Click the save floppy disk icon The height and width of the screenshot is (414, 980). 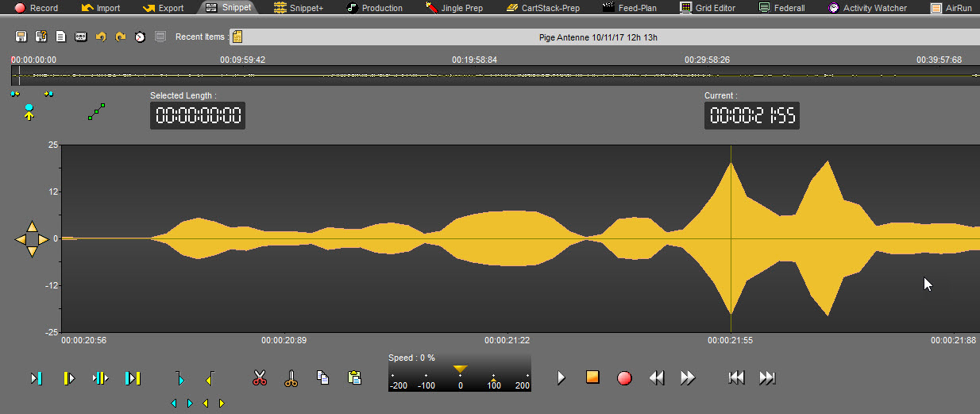[21, 37]
